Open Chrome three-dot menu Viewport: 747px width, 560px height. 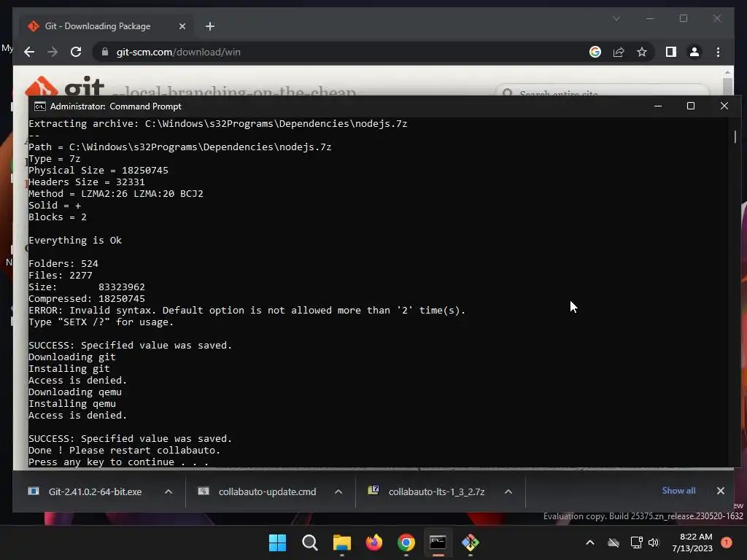(718, 52)
